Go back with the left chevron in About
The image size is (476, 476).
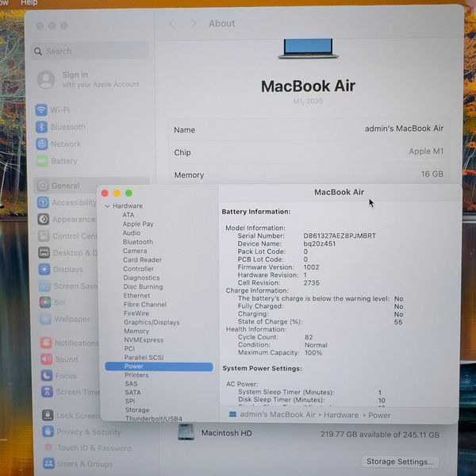pyautogui.click(x=172, y=24)
